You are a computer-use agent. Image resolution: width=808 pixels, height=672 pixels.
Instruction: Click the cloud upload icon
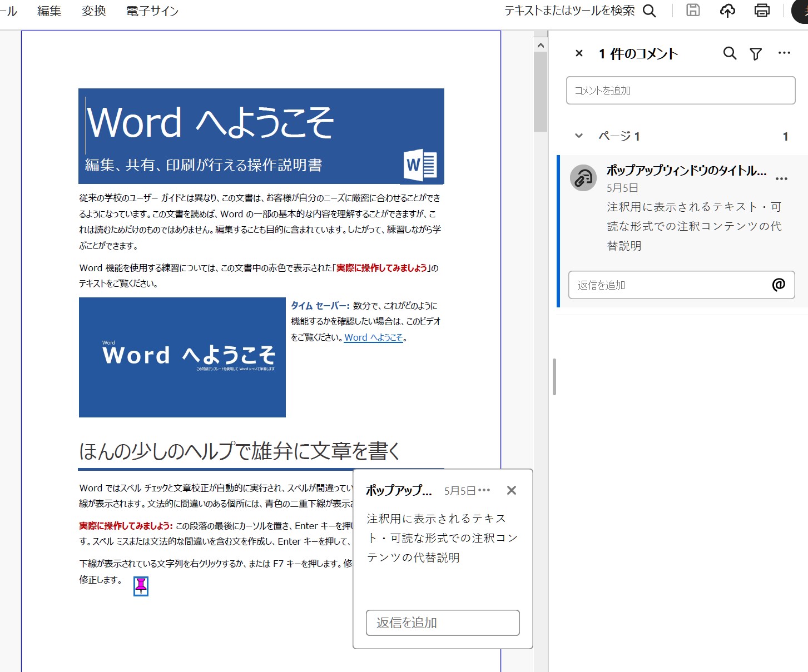[727, 10]
